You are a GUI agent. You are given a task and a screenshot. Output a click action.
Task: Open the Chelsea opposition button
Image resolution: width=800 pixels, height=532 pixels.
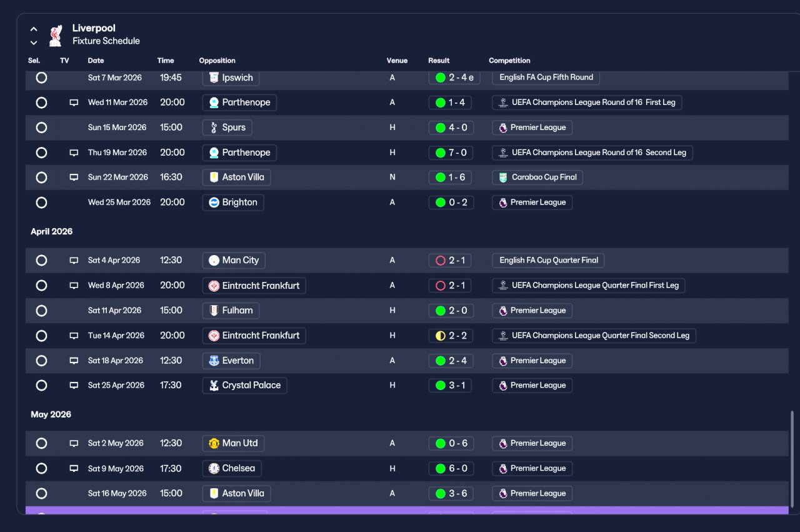click(232, 468)
